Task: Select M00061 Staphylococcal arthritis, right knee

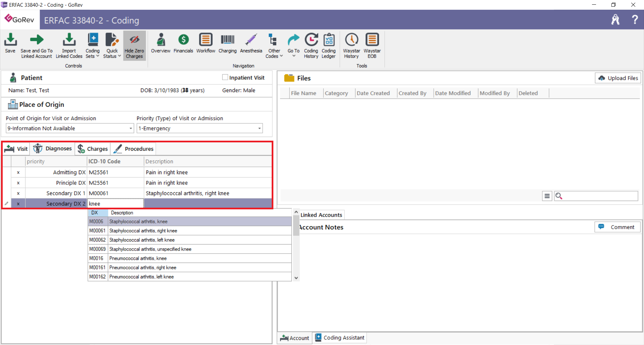Action: (x=190, y=231)
